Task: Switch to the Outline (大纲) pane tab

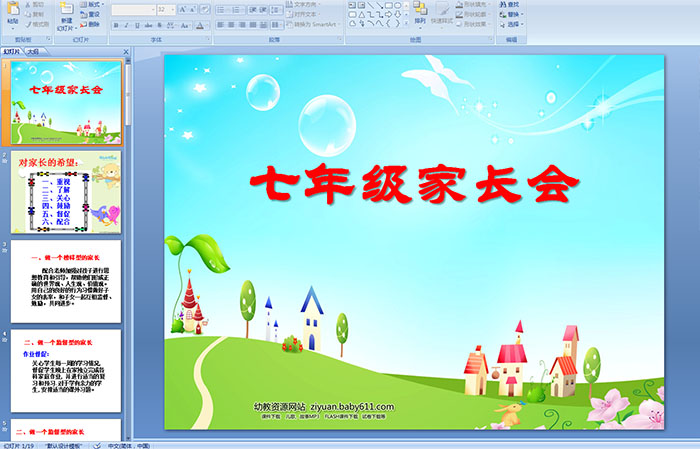Action: [33, 52]
